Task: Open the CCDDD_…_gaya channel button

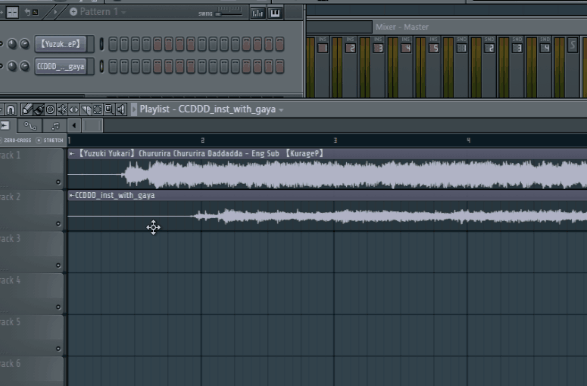Action: pyautogui.click(x=60, y=66)
